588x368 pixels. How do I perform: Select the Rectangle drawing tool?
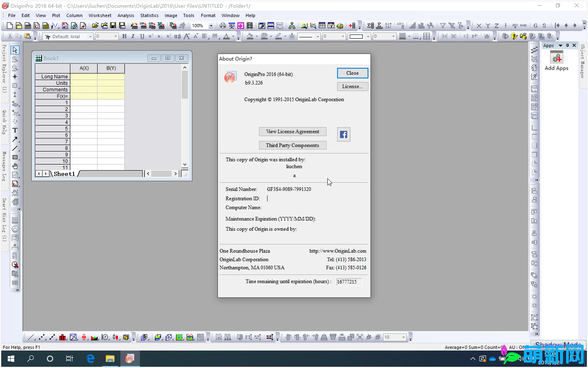pyautogui.click(x=15, y=157)
